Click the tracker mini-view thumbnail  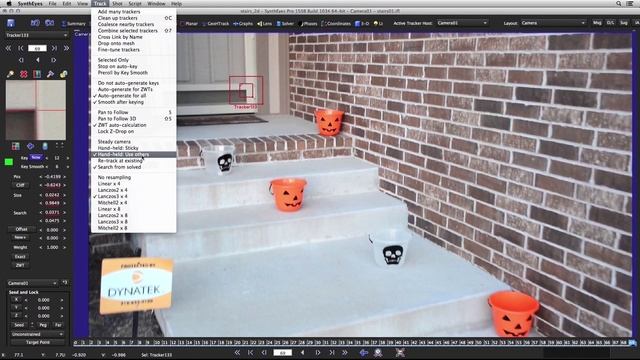tap(36, 110)
